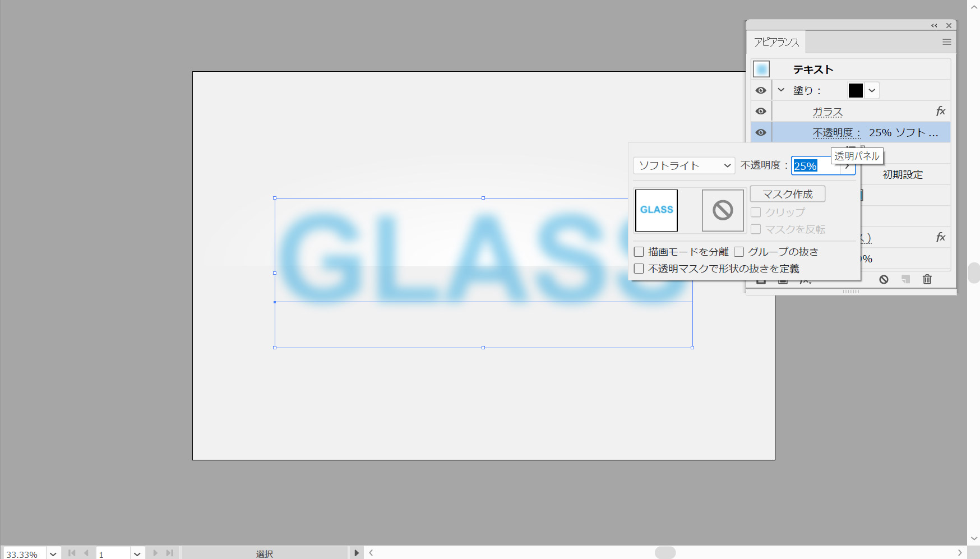Hide the 塗り fill attribute
Viewport: 980px width, 559px height.
761,90
